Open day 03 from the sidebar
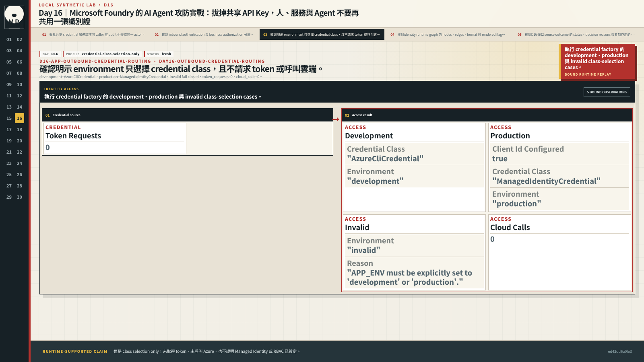The image size is (644, 362). click(x=9, y=51)
